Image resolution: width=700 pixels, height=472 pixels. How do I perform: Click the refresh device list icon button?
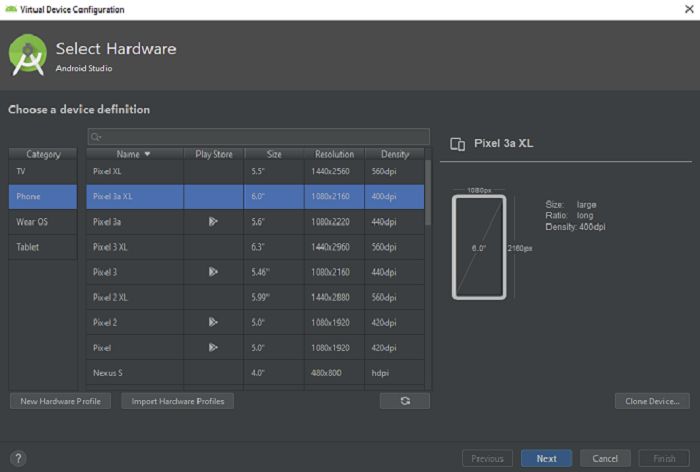tap(405, 401)
